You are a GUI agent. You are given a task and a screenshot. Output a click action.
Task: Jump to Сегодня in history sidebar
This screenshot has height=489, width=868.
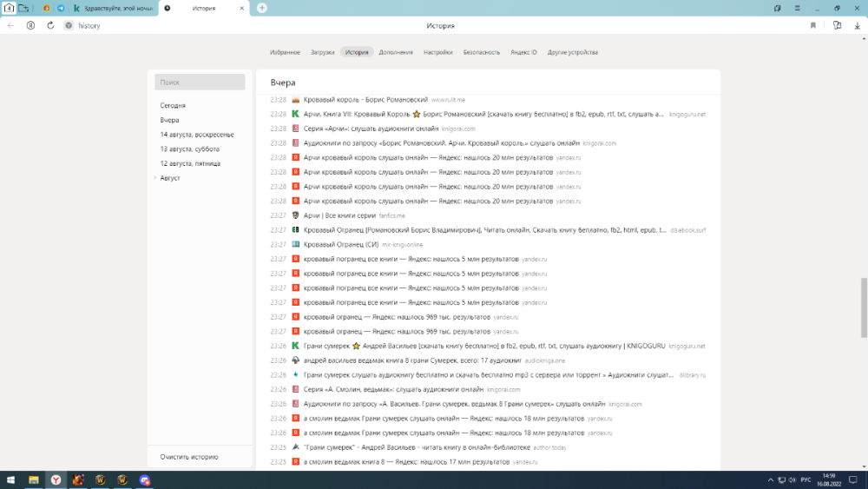173,105
